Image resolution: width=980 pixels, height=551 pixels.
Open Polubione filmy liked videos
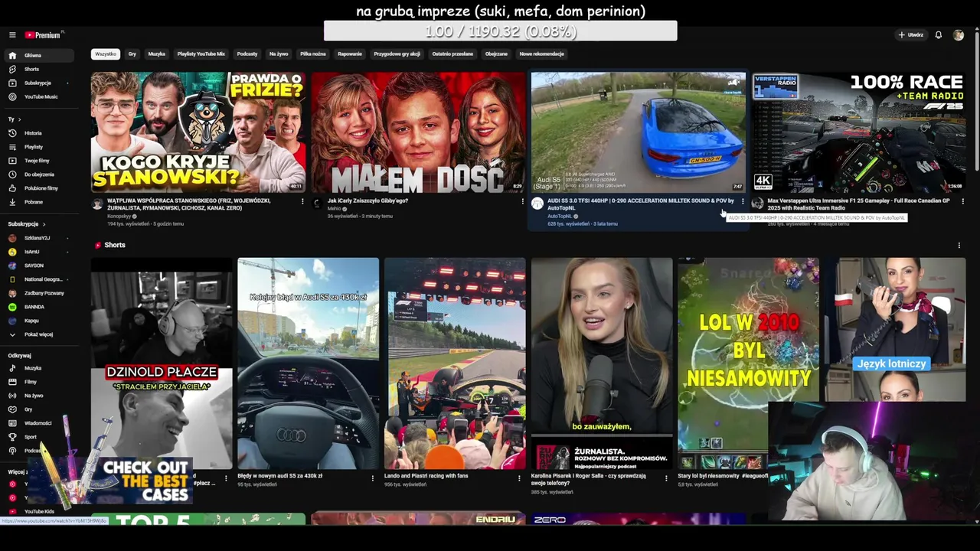point(41,188)
